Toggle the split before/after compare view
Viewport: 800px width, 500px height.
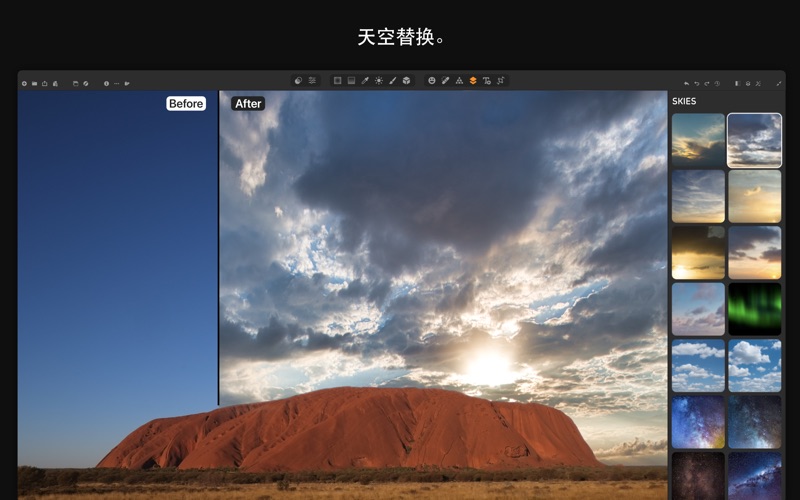737,83
